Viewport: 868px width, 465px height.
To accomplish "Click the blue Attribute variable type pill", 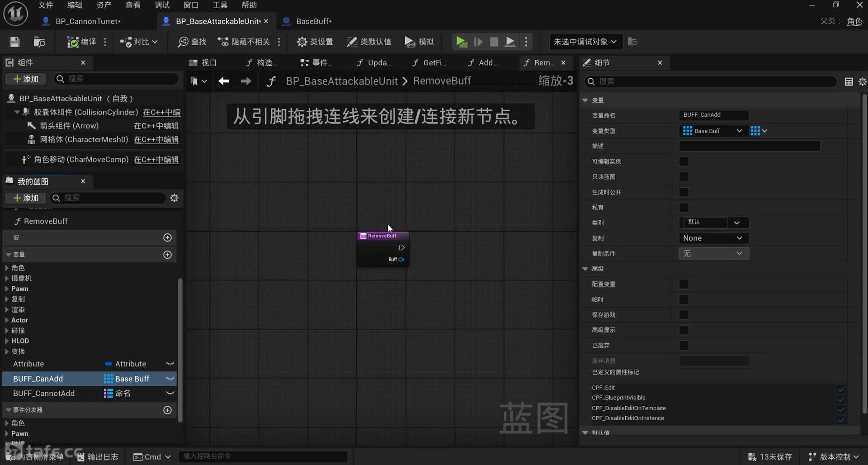I will (108, 364).
